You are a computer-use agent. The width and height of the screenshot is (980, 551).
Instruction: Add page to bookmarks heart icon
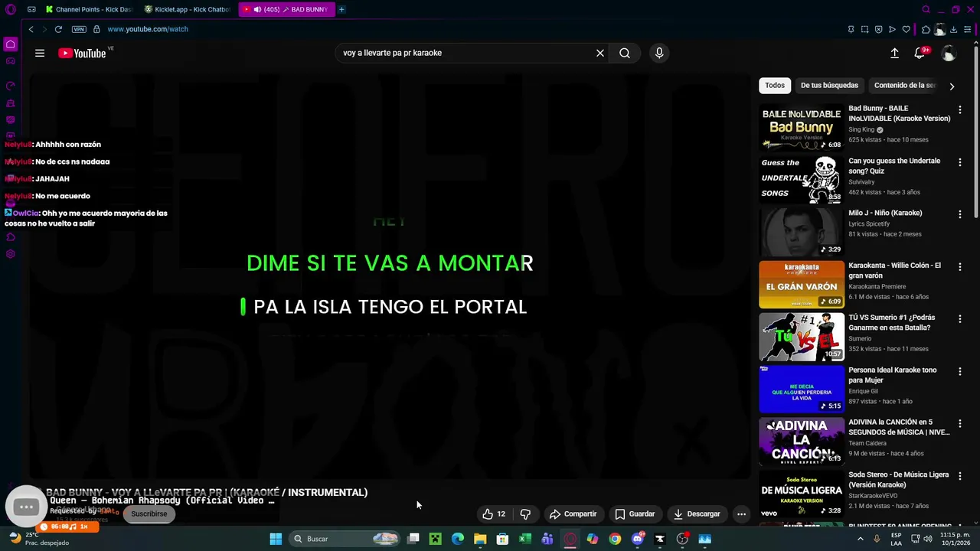906,29
